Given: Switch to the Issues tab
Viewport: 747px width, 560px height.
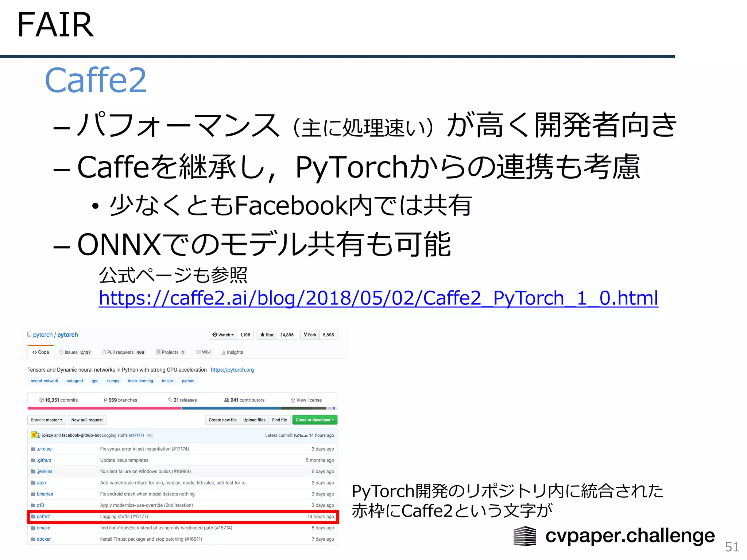Looking at the screenshot, I should point(75,352).
